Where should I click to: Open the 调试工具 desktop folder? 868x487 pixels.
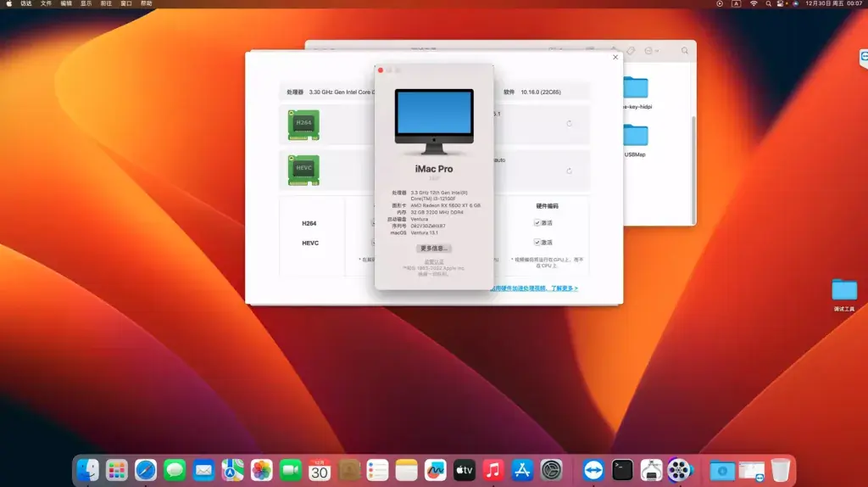click(x=844, y=295)
